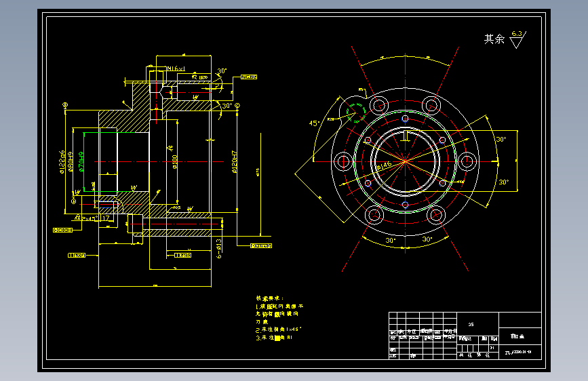The image size is (588, 381).
Task: Pick the ø122g6 vertical dimension text
Action: pos(62,163)
